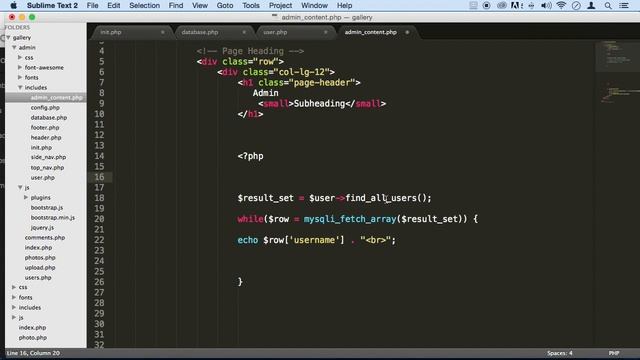The width and height of the screenshot is (640, 360).
Task: Open photos.php in the sidebar
Action: 40,258
